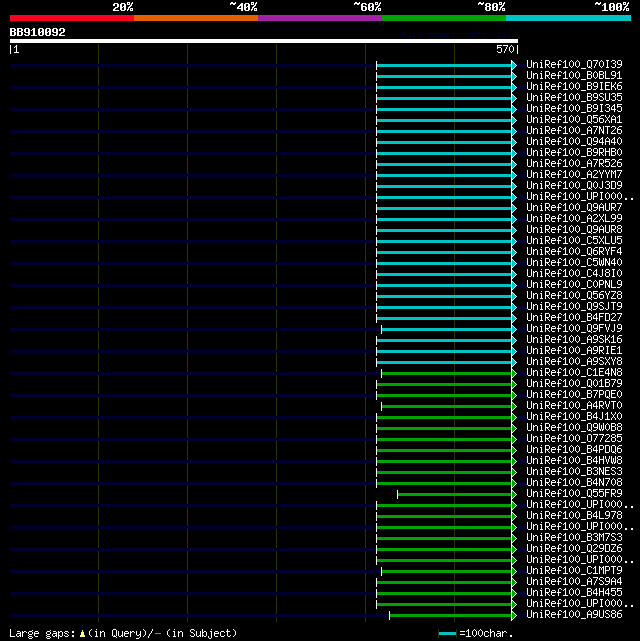This screenshot has width=640, height=641.
Task: Click the cyan =100char scale bar in legend
Action: (447, 634)
